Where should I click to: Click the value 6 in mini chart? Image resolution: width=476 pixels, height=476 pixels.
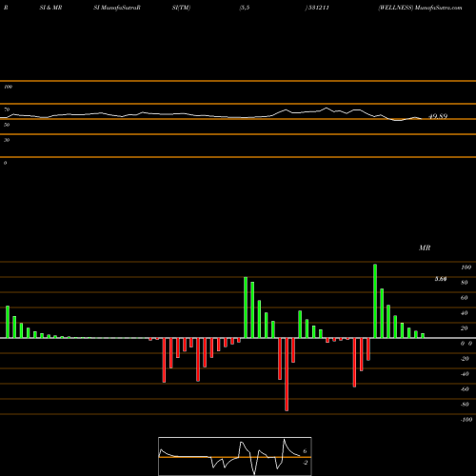coord(305,451)
